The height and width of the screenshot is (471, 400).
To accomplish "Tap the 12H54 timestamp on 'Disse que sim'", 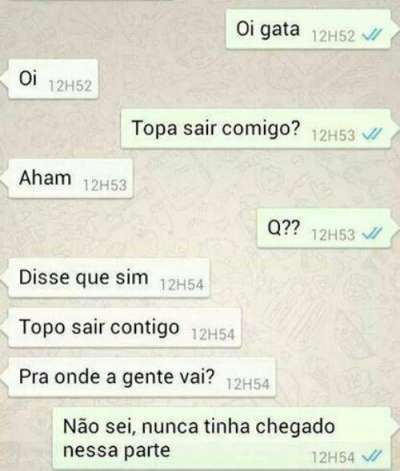I will 182,285.
